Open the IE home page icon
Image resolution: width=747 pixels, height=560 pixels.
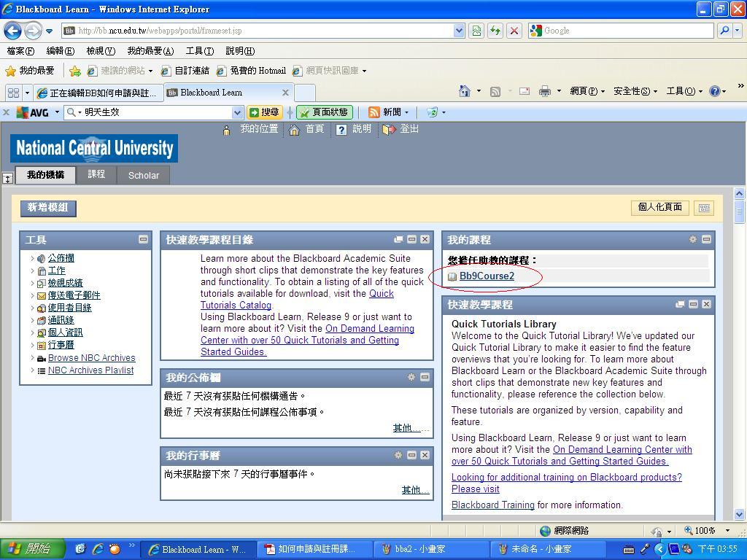464,91
